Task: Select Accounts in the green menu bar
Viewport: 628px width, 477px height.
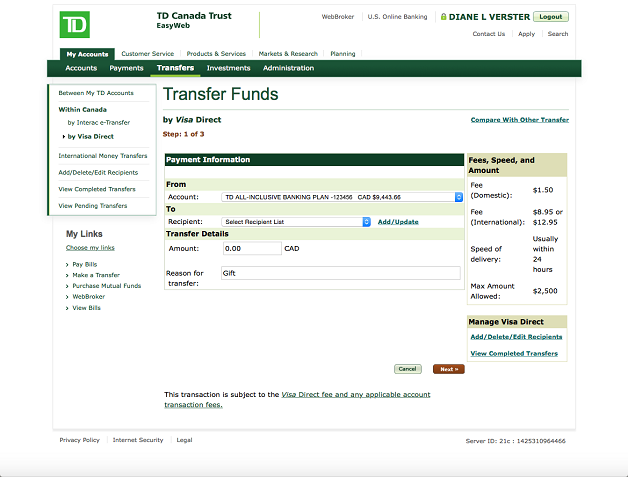Action: 81,68
